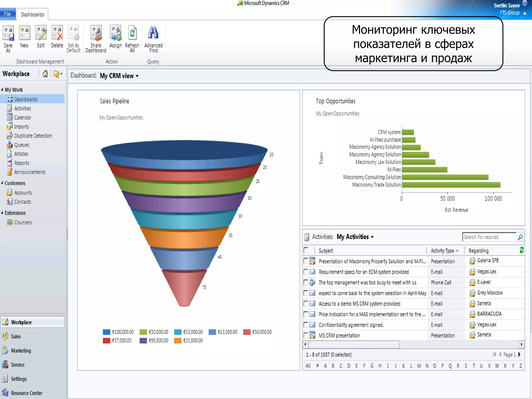532x399 pixels.
Task: Click inside the Search for records field
Action: click(x=488, y=237)
